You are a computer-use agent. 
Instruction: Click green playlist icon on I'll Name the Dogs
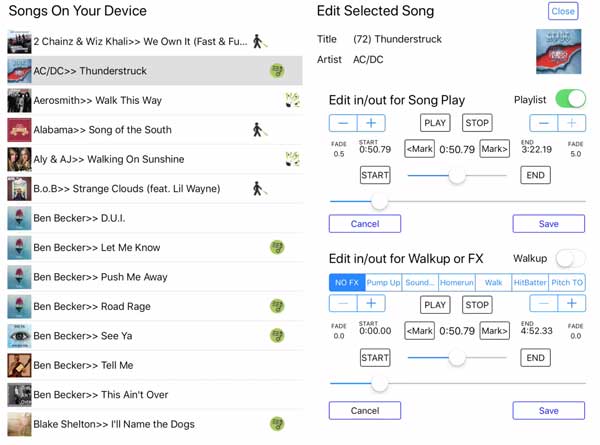coord(277,424)
